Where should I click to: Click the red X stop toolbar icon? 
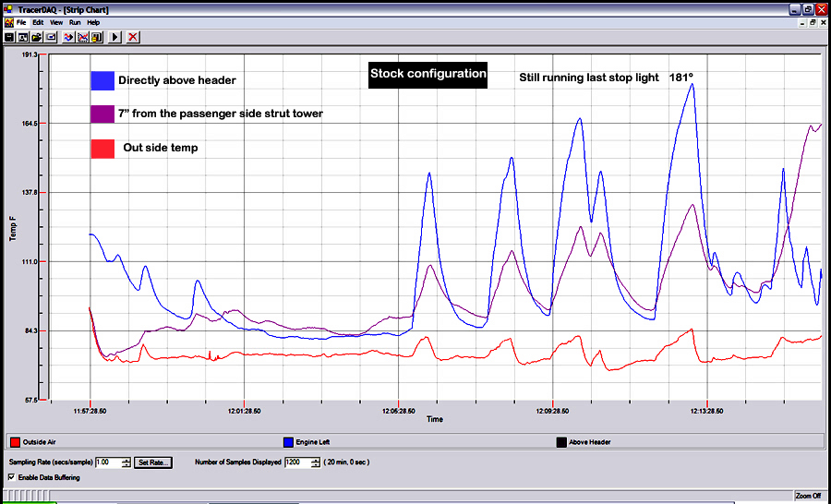(133, 37)
